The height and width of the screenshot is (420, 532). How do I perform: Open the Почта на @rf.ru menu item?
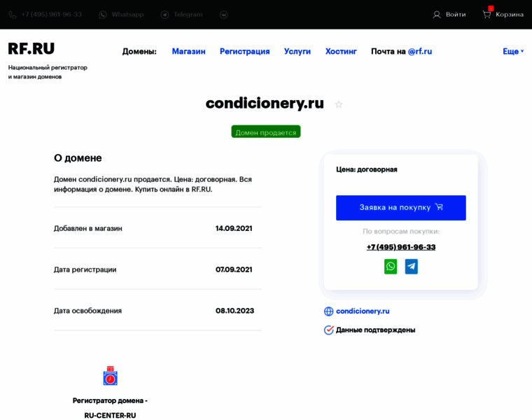pos(401,51)
